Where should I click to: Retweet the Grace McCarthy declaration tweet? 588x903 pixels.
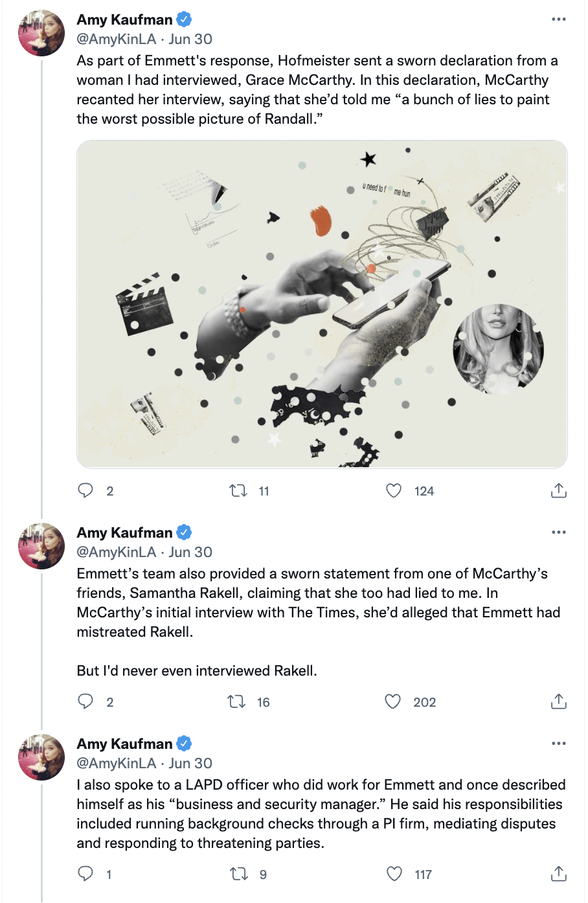point(238,490)
